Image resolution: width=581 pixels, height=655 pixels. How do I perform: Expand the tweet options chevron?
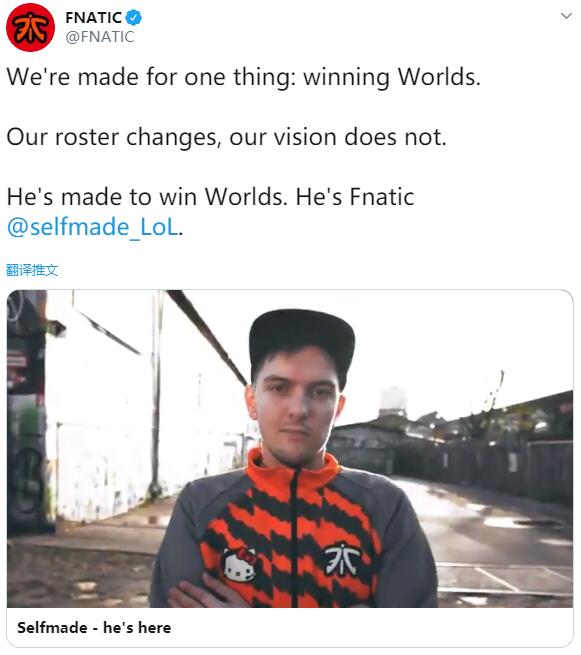[566, 16]
